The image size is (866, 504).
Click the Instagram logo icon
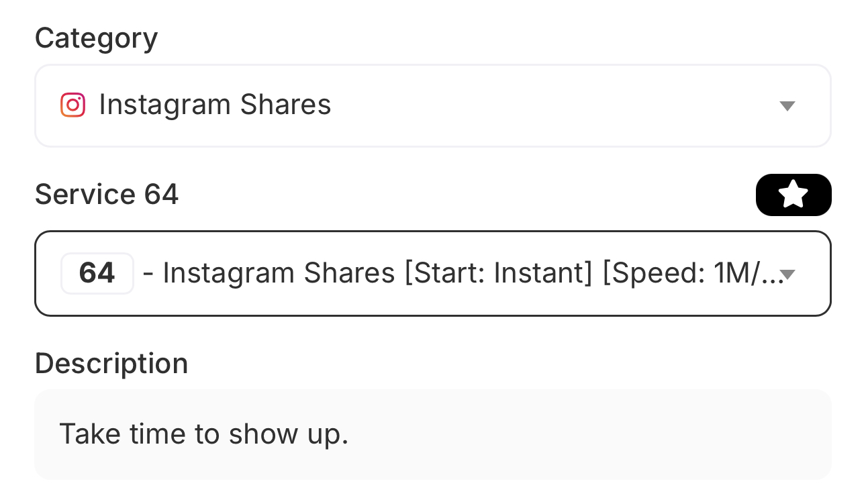click(x=73, y=105)
